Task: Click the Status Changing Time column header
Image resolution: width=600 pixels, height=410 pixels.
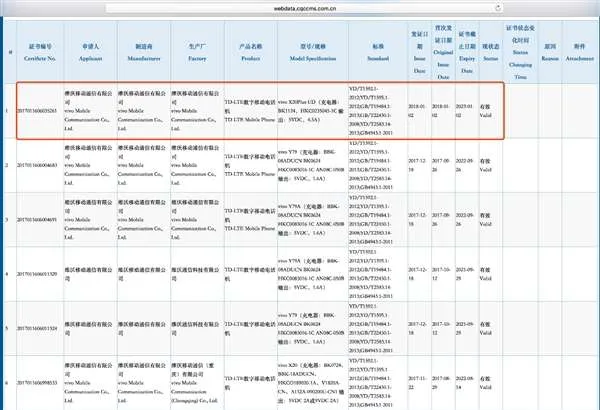Action: point(520,52)
